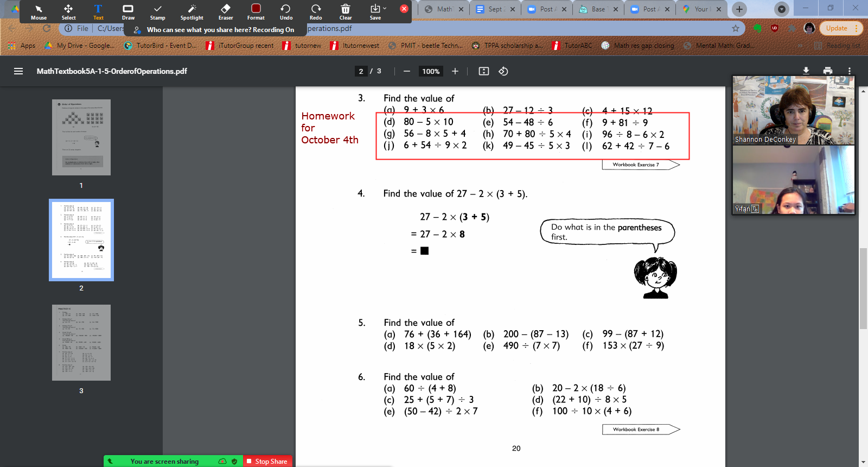Undo the last annotation
The width and height of the screenshot is (868, 467).
point(286,12)
